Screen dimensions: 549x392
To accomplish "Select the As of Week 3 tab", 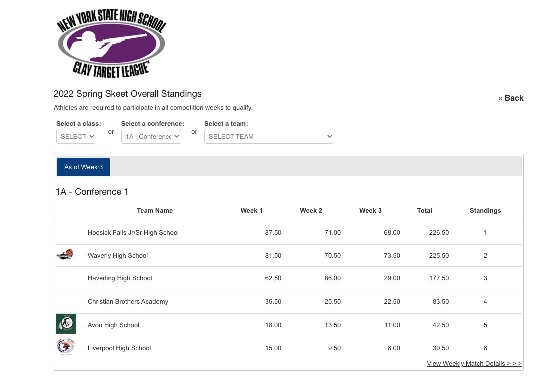I will [84, 167].
